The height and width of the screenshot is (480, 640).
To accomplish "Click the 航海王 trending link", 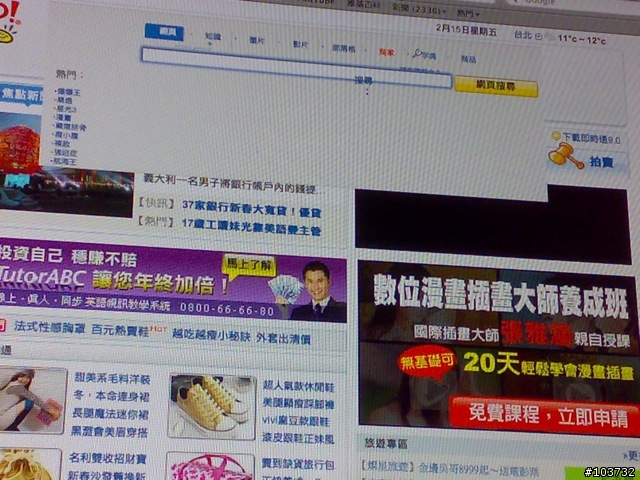I will 65,162.
